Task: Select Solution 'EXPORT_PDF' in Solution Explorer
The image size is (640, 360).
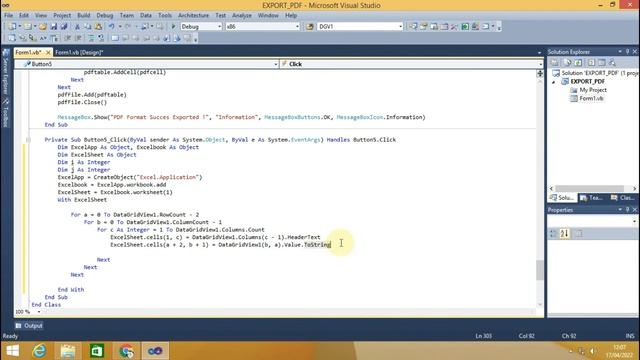Action: [x=595, y=73]
